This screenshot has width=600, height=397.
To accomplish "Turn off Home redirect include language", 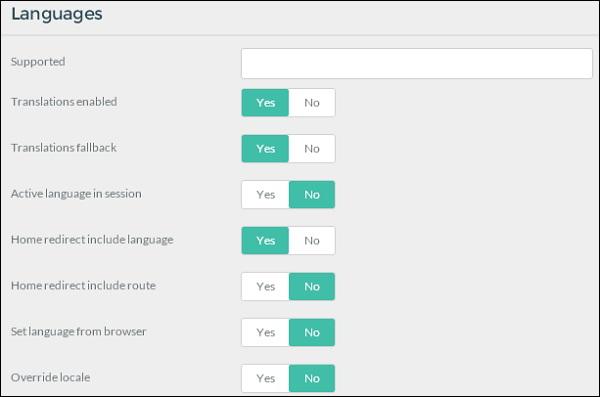I will pos(312,240).
